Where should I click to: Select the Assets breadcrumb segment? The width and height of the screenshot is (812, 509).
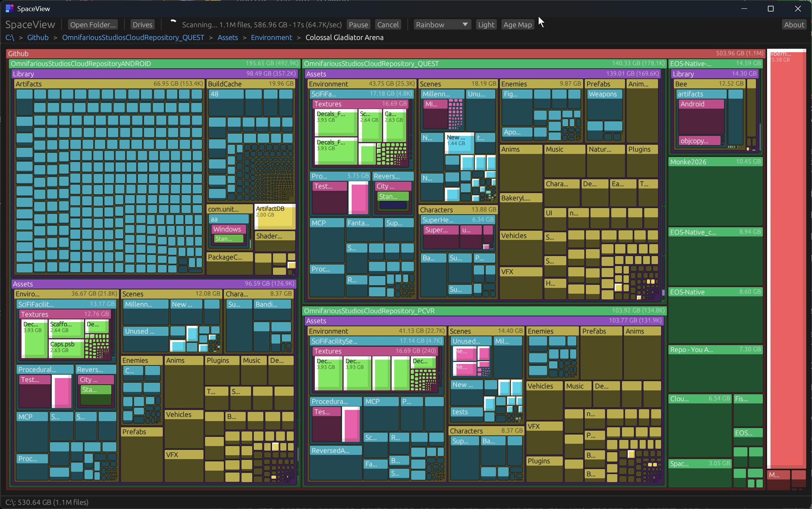point(228,37)
